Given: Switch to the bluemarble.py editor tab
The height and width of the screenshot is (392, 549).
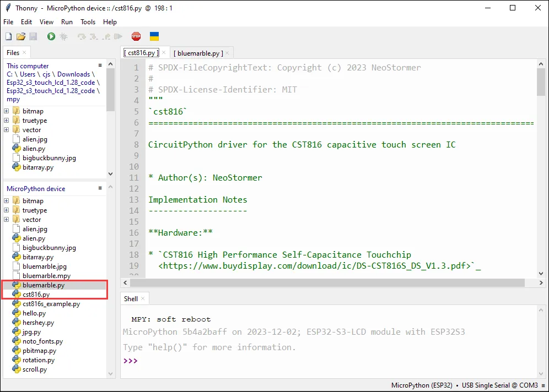Looking at the screenshot, I should 198,53.
